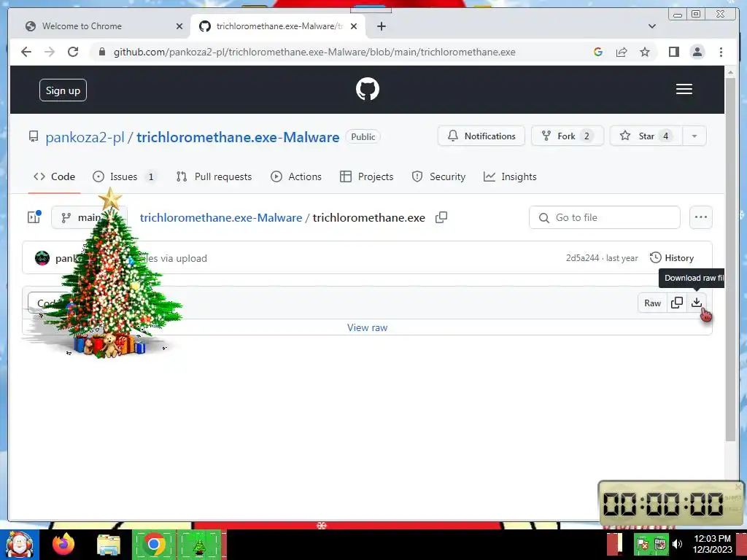Open the main branch selector
This screenshot has height=560, width=747.
[88, 217]
